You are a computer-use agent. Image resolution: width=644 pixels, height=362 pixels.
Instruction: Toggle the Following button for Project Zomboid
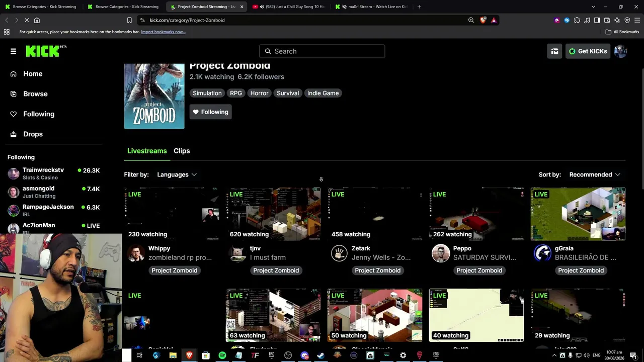pyautogui.click(x=210, y=112)
